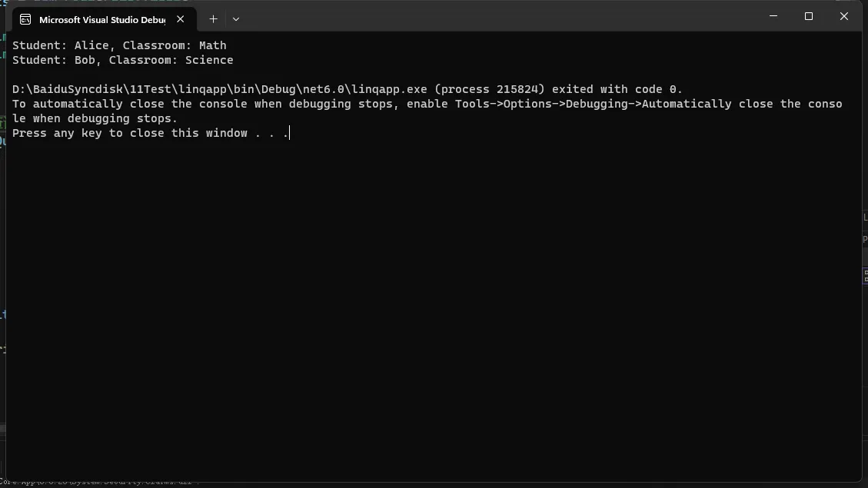Screen dimensions: 868x488
Task: Close the Microsoft Visual Studio Debug tab
Action: [x=181, y=18]
